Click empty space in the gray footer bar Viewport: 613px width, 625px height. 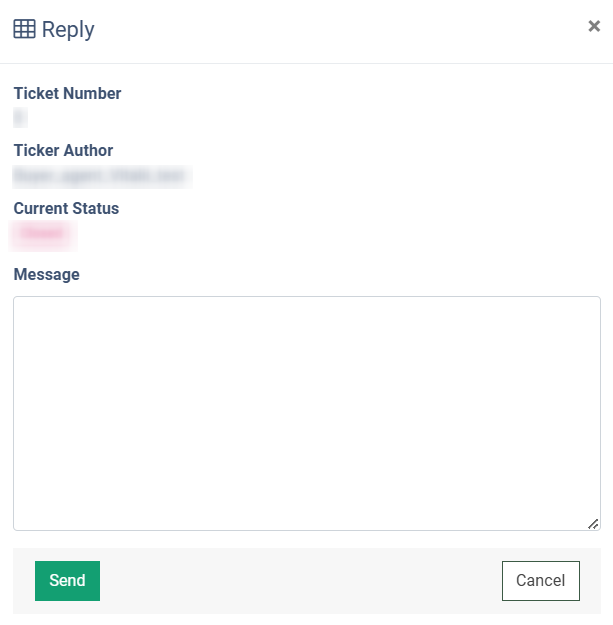pyautogui.click(x=300, y=581)
